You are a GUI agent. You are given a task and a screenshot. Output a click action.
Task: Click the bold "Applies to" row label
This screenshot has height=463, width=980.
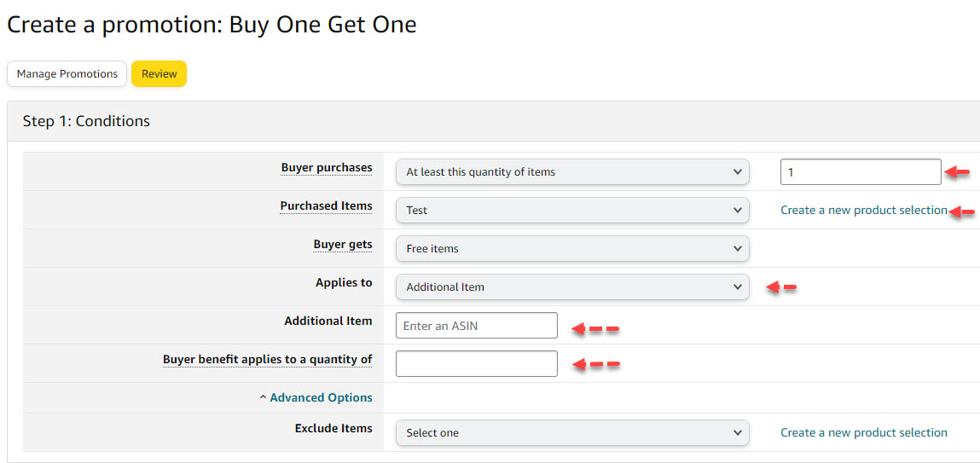coord(344,282)
